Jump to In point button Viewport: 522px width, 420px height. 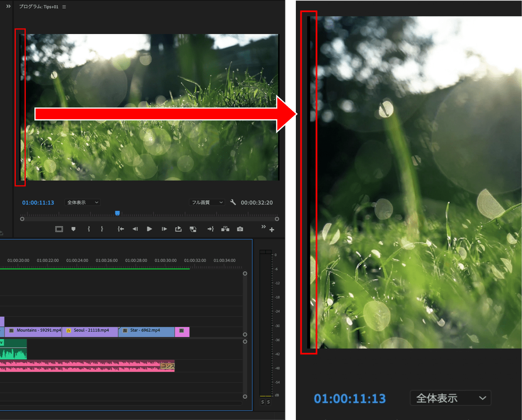tap(121, 229)
